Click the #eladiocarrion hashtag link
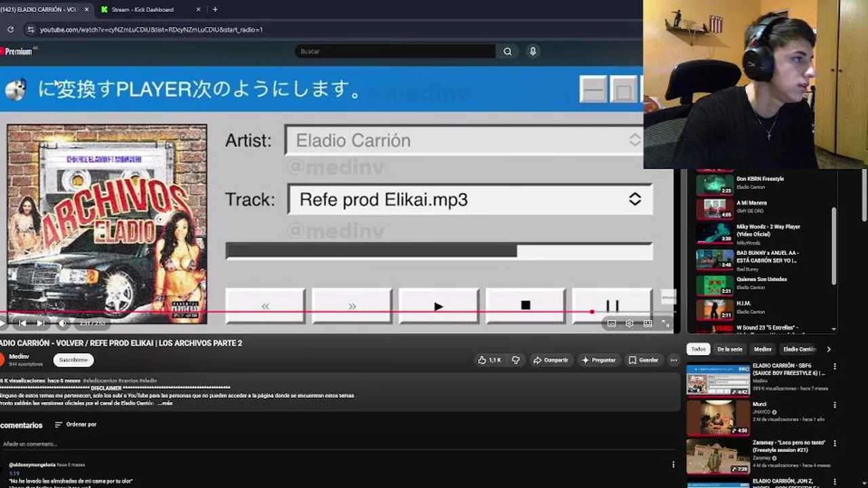Viewport: 868px width, 488px height. [x=101, y=381]
